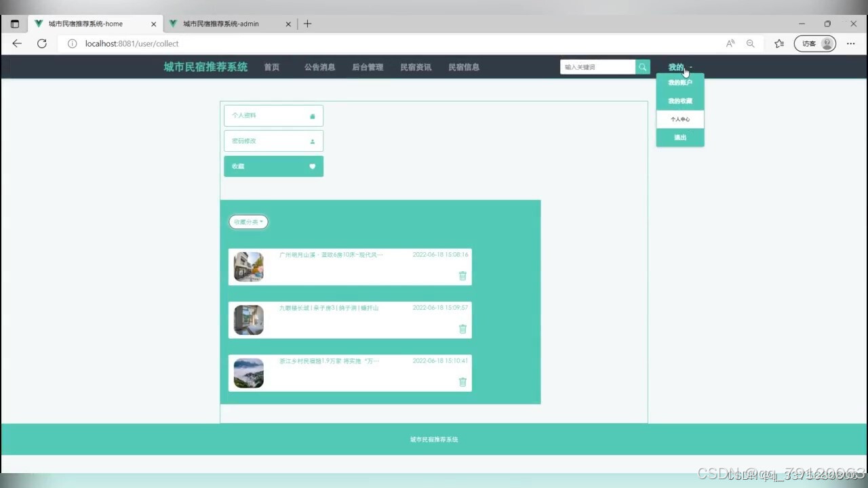
Task: Choose 退出 to log out
Action: 680,138
